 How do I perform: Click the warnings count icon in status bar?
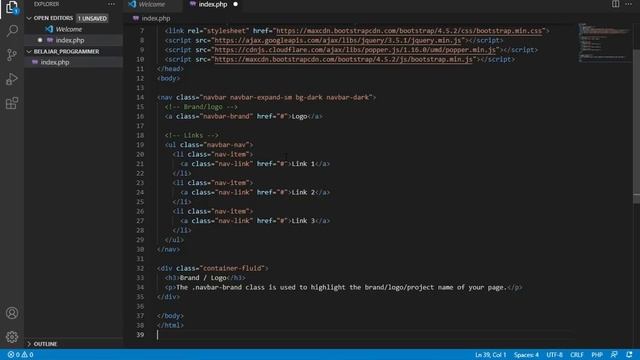click(24, 355)
